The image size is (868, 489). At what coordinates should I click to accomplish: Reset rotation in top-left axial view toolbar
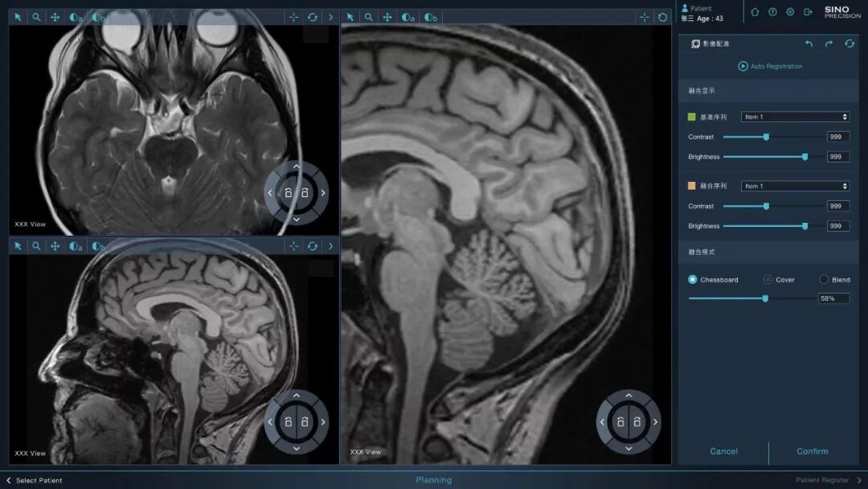click(312, 17)
